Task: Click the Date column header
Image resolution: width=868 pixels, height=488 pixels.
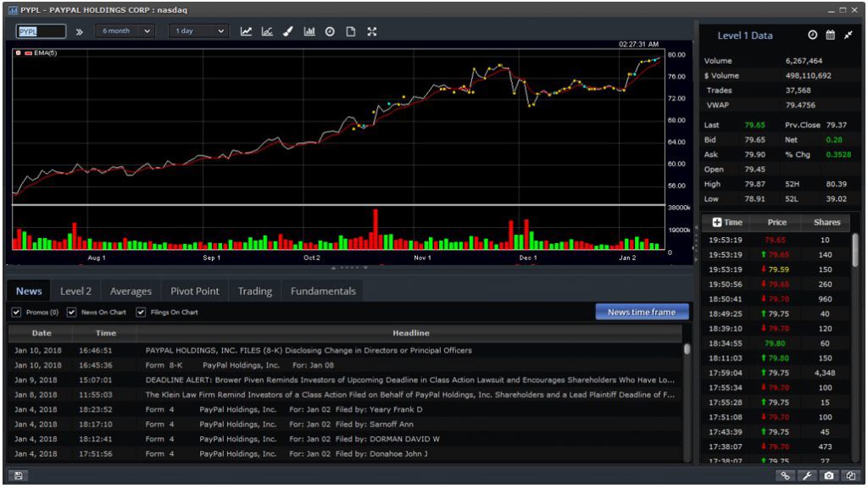Action: [41, 333]
